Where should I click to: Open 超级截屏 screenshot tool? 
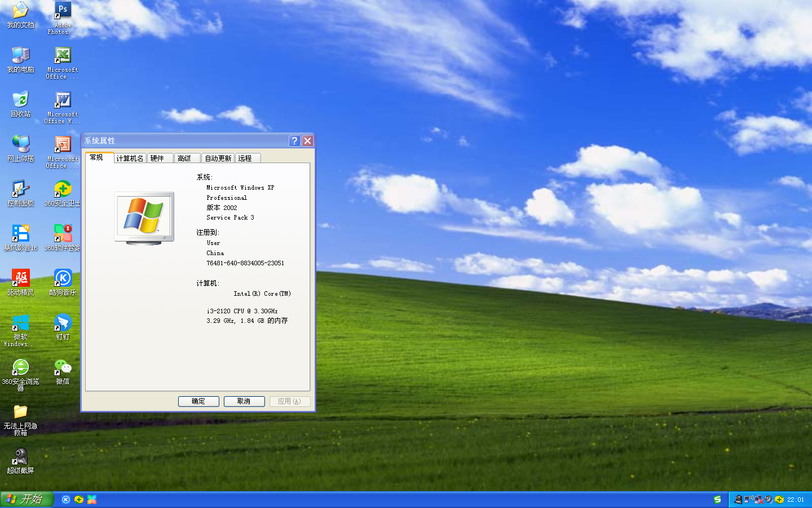[20, 457]
